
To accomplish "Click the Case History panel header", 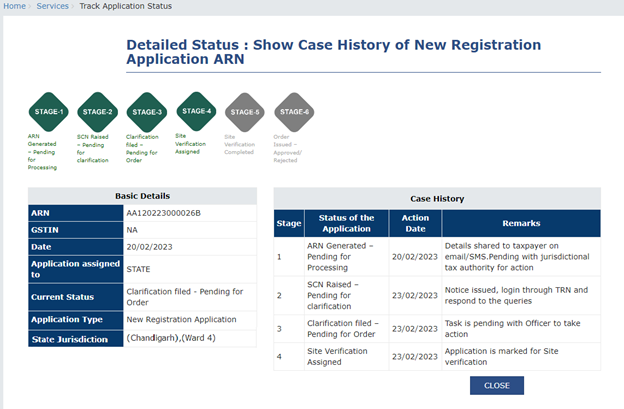I will pos(437,198).
